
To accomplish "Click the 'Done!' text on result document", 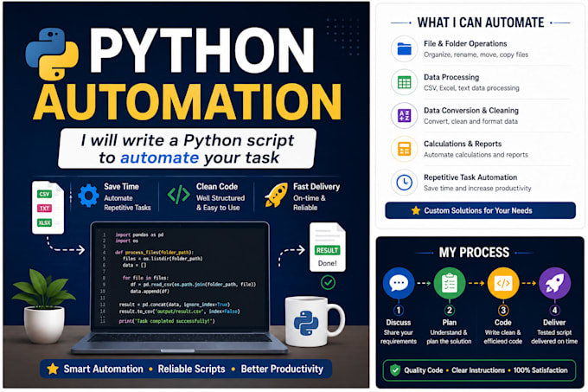I will 328,263.
